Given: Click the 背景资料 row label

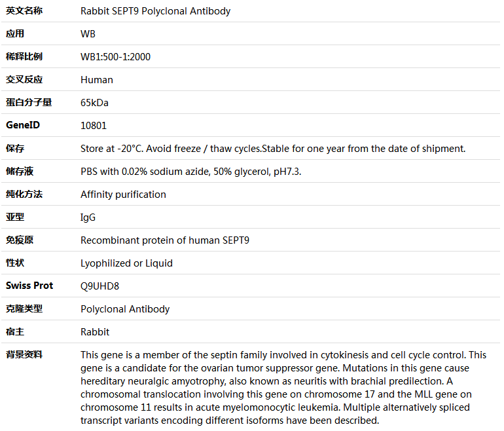Looking at the screenshot, I should [x=24, y=355].
